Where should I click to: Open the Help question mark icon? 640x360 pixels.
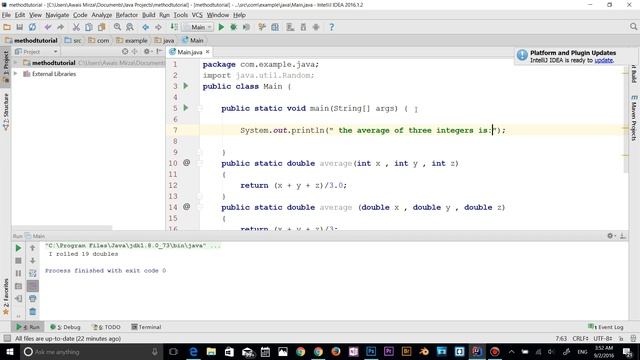331,27
